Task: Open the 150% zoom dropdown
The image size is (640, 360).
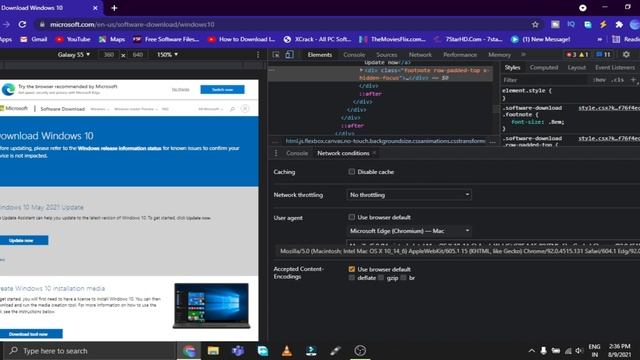Action: (167, 55)
